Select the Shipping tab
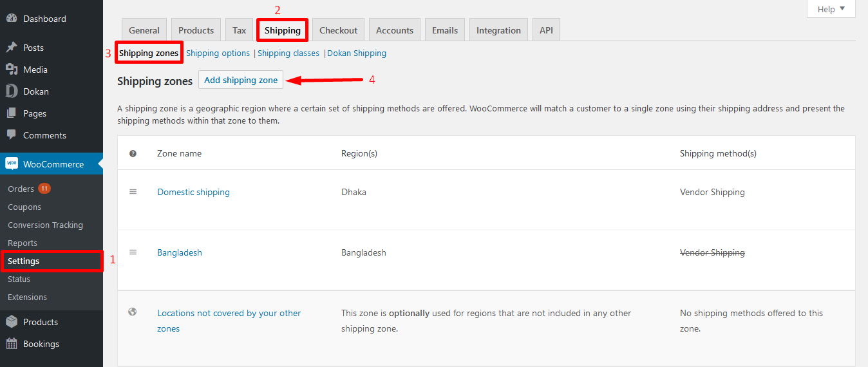This screenshot has width=868, height=367. 283,30
